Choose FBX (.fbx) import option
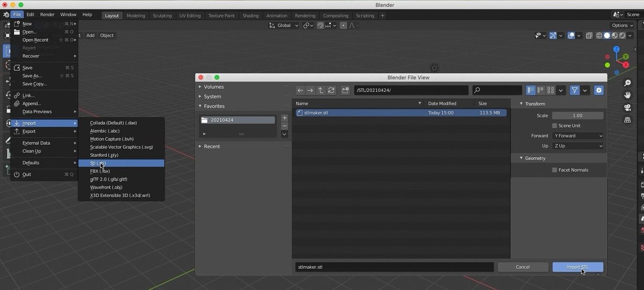This screenshot has width=644, height=290. [121, 171]
